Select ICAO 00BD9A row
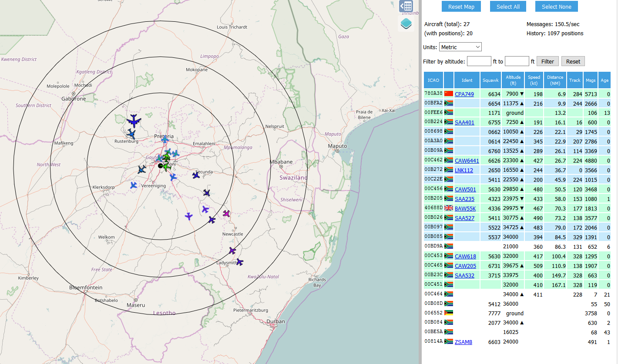This screenshot has height=364, width=618. [517, 247]
